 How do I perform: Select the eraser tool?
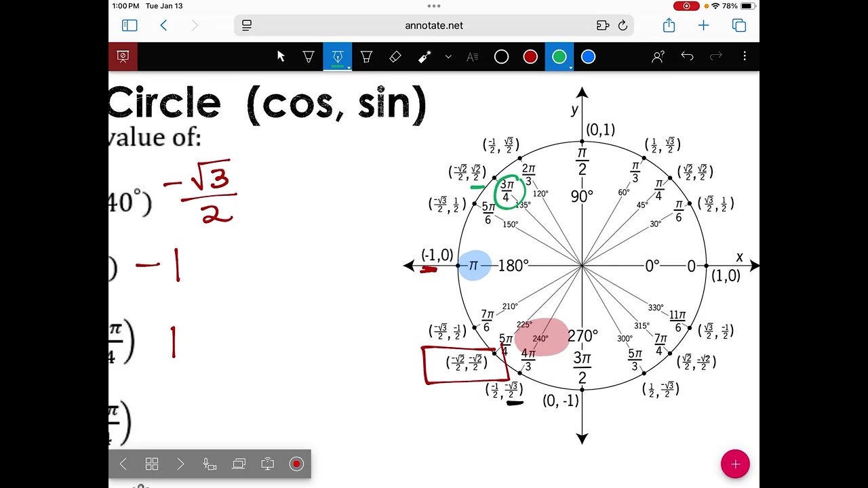pos(395,57)
